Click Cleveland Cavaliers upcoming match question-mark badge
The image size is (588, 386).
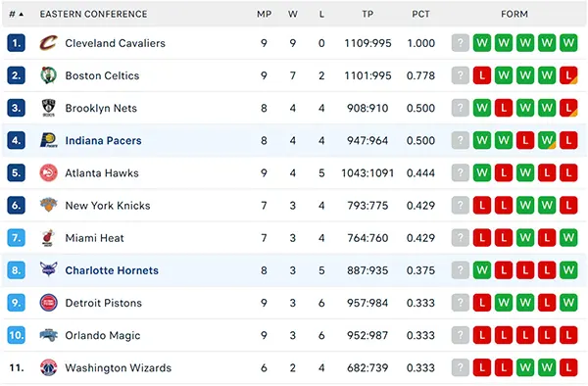pyautogui.click(x=461, y=43)
